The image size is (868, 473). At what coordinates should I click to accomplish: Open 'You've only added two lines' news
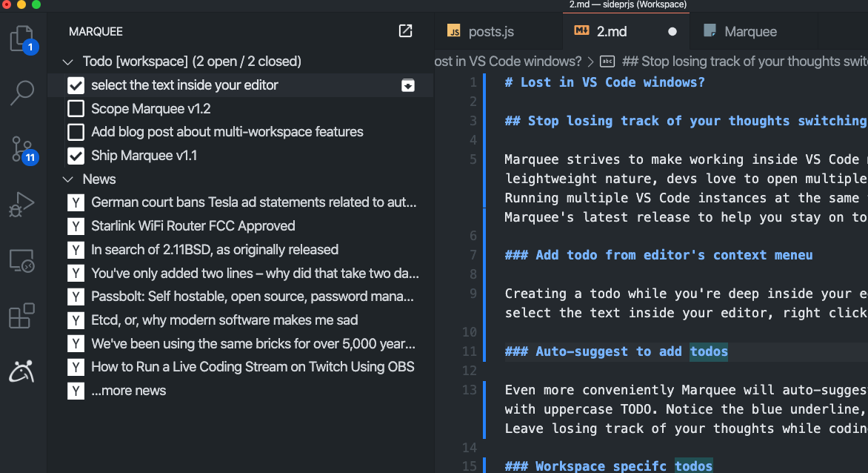pos(255,274)
